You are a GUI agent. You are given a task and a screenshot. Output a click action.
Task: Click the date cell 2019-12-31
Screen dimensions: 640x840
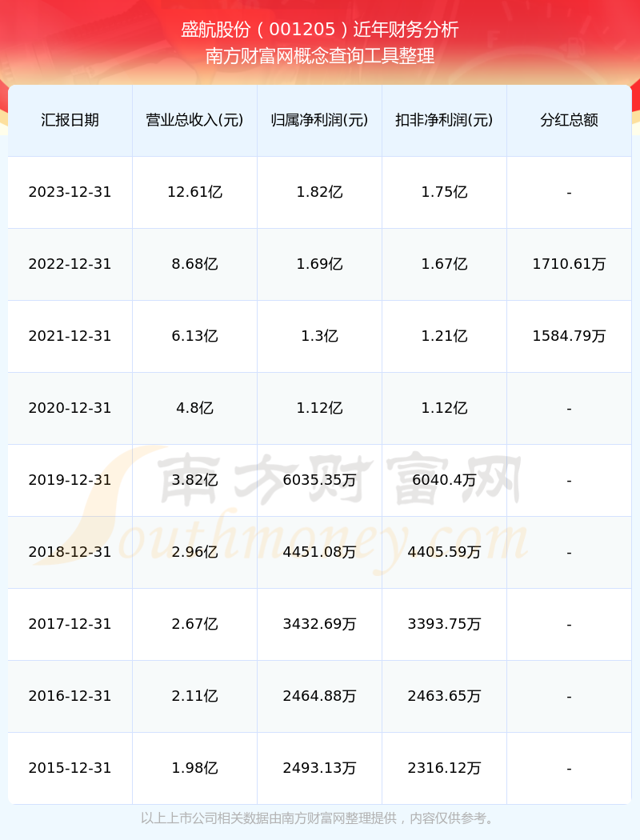tap(70, 480)
